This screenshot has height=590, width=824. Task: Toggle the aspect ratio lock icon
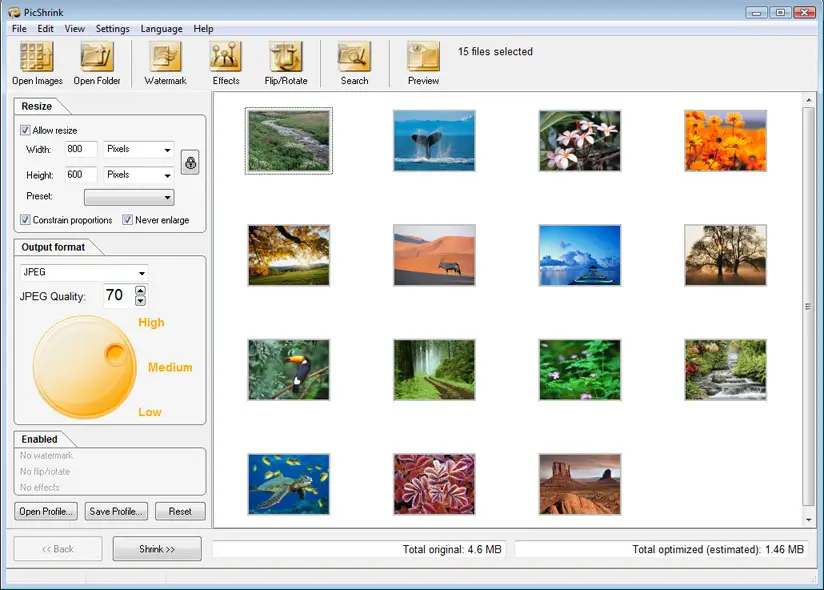(190, 162)
